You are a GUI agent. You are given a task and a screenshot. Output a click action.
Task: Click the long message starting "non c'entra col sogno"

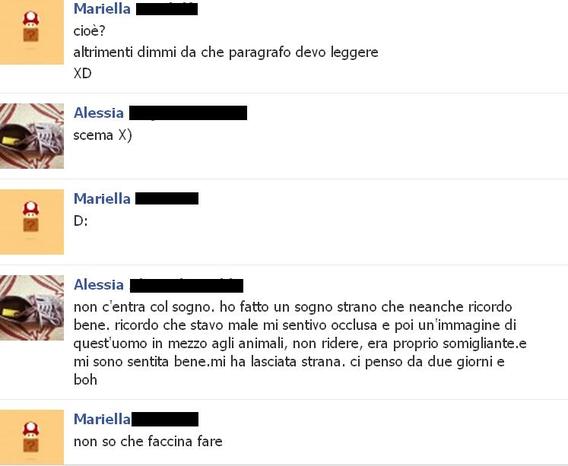300,343
